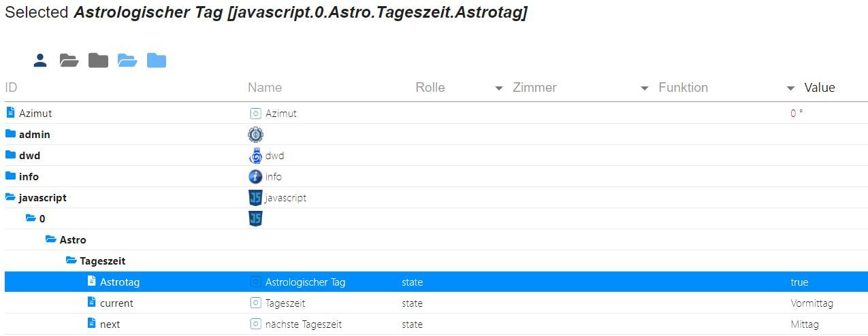868x336 pixels.
Task: Click the info adapter icon
Action: click(x=255, y=177)
